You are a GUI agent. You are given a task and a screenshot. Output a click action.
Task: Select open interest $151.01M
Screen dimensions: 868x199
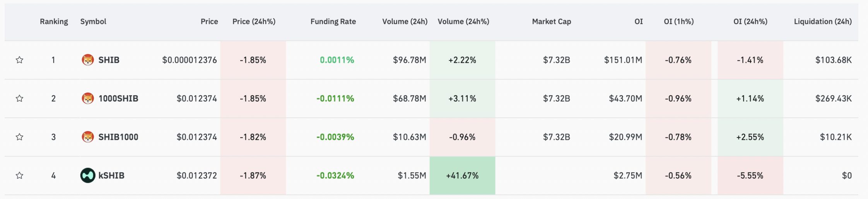coord(623,60)
